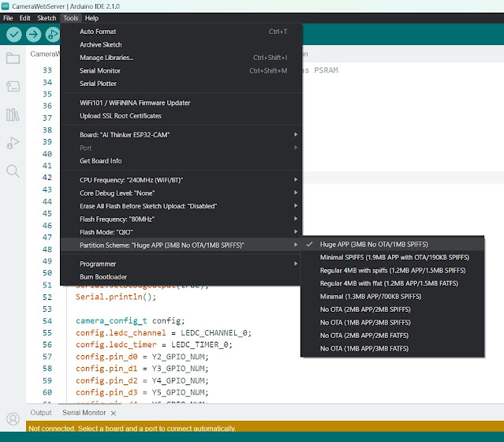Switch to the Serial Monitor panel tab
Screen dimensions: 504x442
pyautogui.click(x=84, y=413)
